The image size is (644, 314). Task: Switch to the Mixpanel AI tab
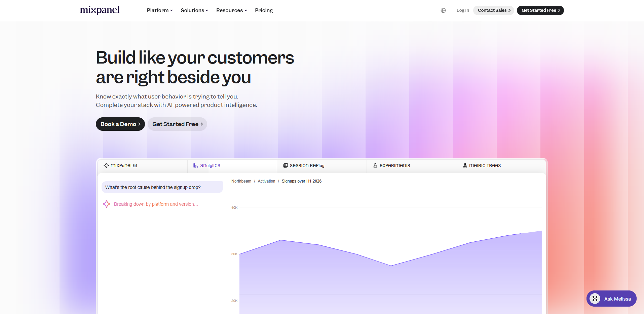tap(143, 165)
